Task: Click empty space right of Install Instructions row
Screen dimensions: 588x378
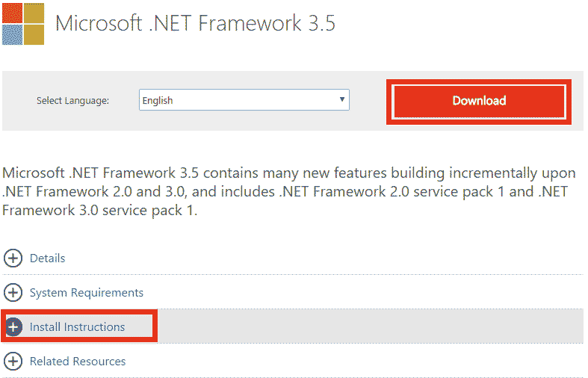Action: click(x=374, y=327)
